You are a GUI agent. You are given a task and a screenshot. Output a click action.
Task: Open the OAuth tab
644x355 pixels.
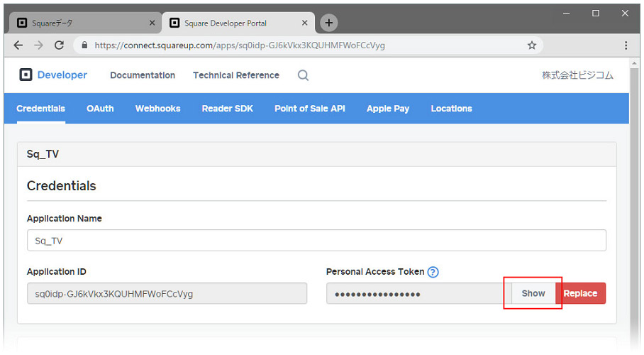[x=100, y=109]
